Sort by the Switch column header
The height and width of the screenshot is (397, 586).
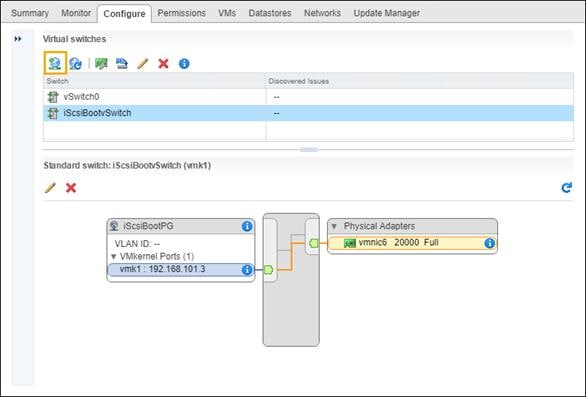point(154,81)
